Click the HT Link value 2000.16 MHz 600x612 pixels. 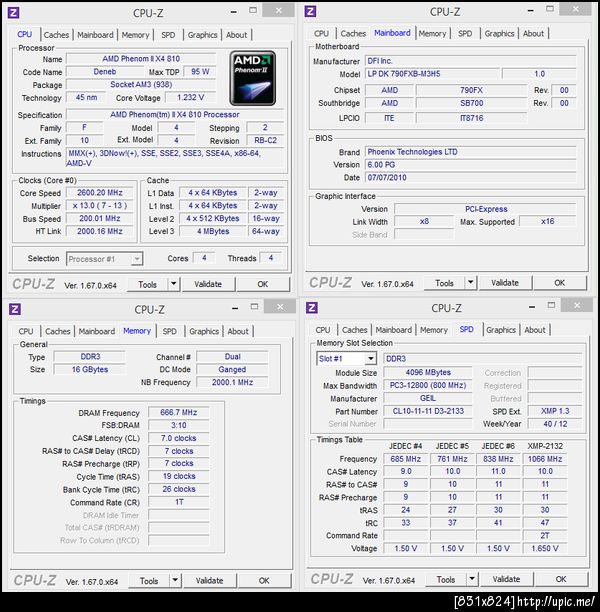100,231
